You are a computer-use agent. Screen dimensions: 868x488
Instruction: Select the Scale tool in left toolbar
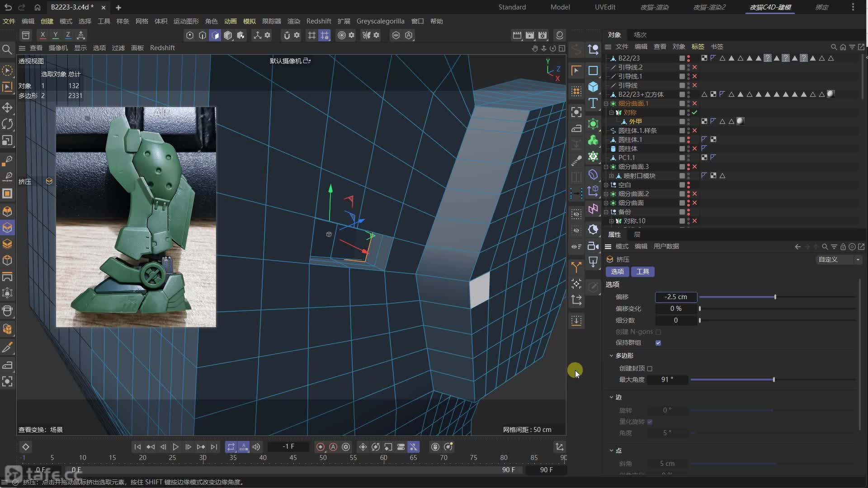(x=7, y=141)
